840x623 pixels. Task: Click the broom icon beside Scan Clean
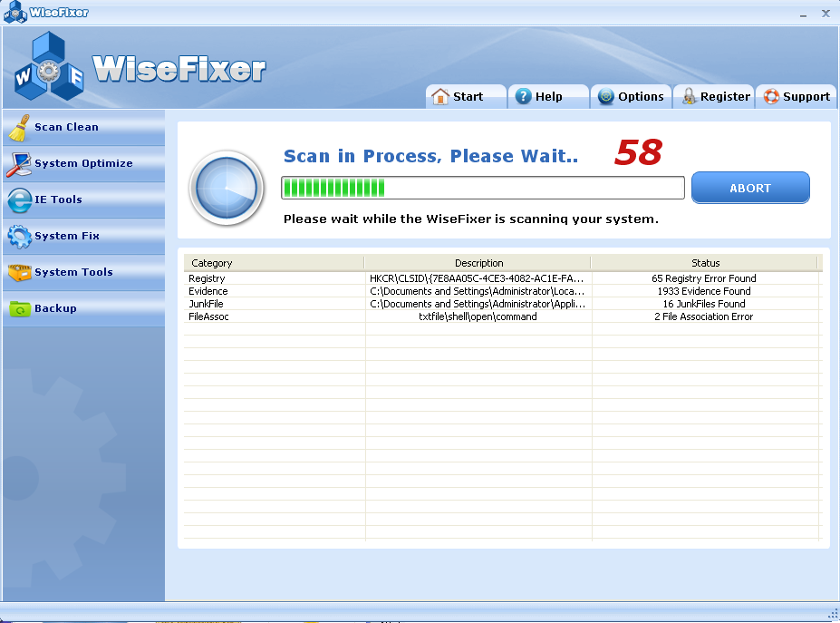[x=18, y=128]
